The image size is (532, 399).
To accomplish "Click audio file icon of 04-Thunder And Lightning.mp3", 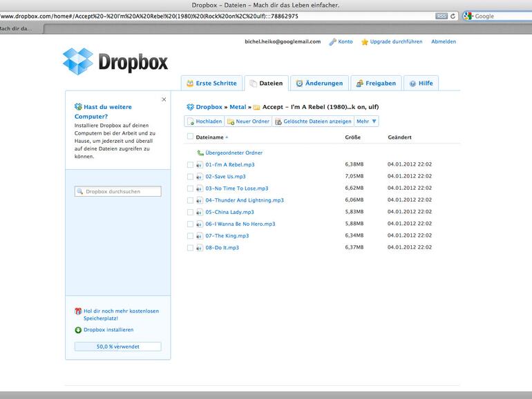I will pyautogui.click(x=200, y=200).
